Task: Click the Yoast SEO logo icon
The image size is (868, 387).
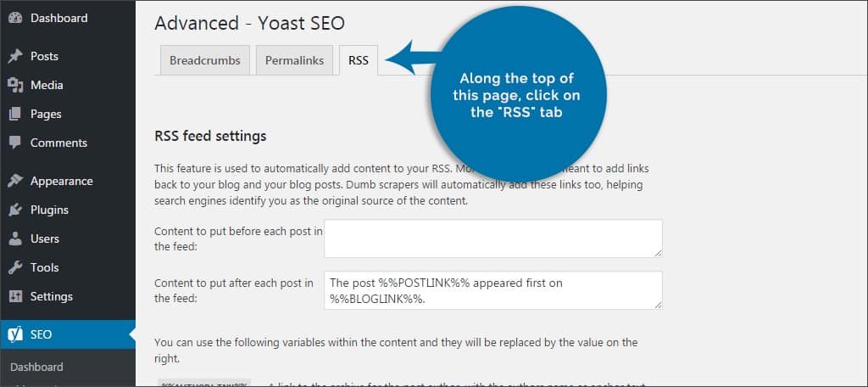Action: coord(15,334)
